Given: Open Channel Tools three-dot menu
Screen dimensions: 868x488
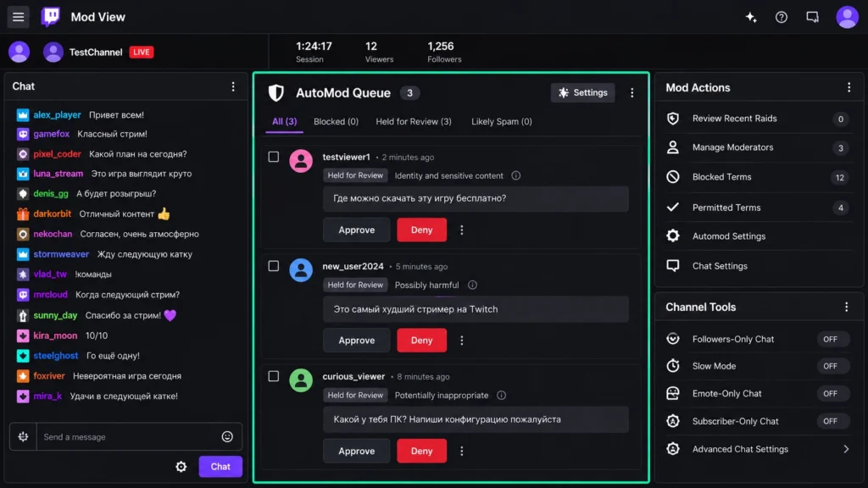Looking at the screenshot, I should click(x=847, y=307).
